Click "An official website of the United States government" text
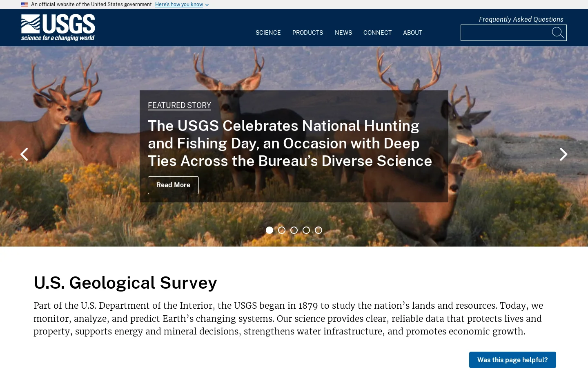 (x=91, y=4)
